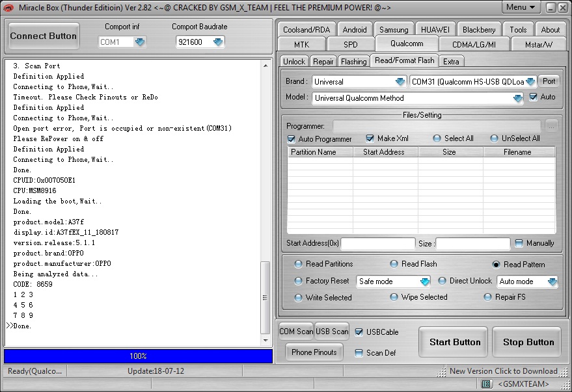Screen dimensions: 572x392
Task: Choose the UnSelect All radio button
Action: tap(494, 138)
